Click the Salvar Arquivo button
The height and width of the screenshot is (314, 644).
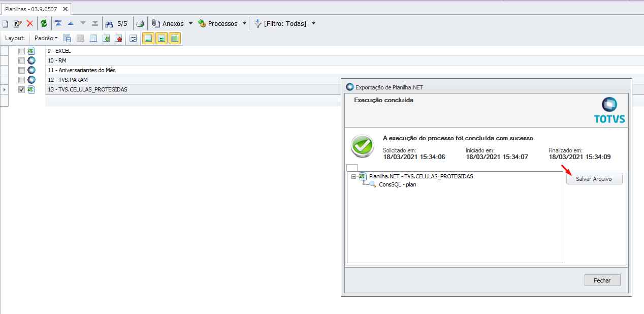tap(594, 179)
